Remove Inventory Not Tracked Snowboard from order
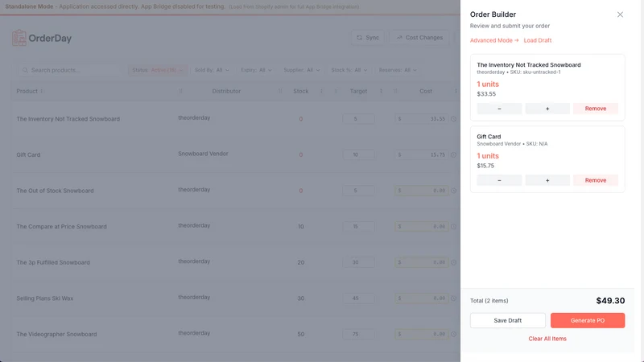Screen dimensions: 644x362 [x=595, y=109]
